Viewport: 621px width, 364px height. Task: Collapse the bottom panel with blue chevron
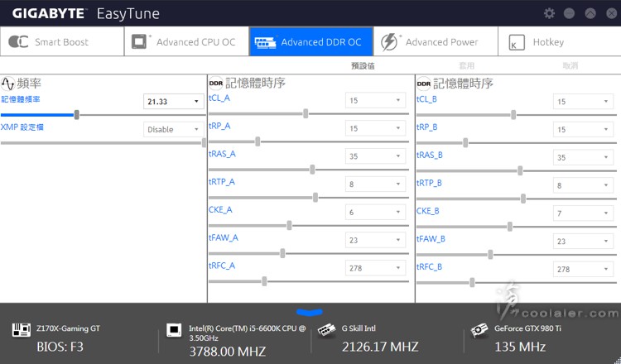coord(310,313)
